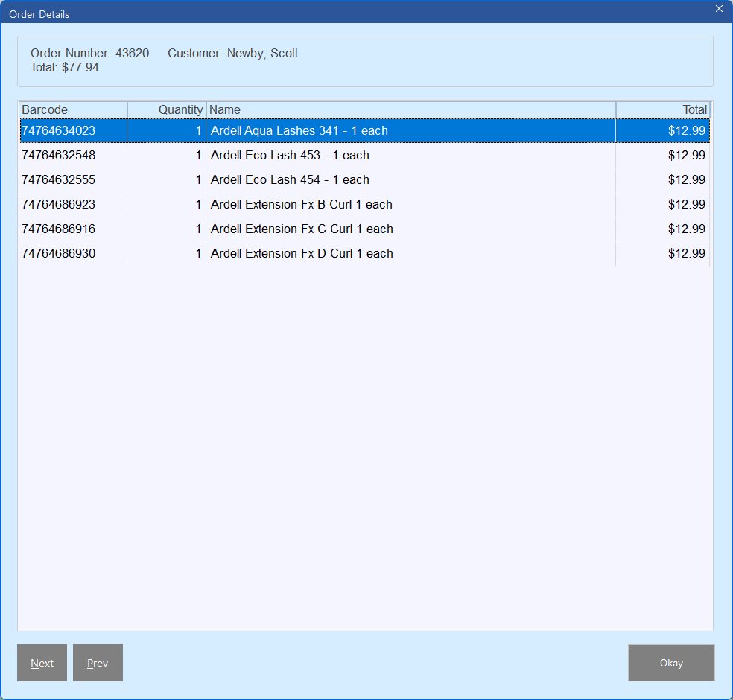Click the Order Number: 43620 text
Image resolution: width=733 pixels, height=700 pixels.
click(x=89, y=54)
